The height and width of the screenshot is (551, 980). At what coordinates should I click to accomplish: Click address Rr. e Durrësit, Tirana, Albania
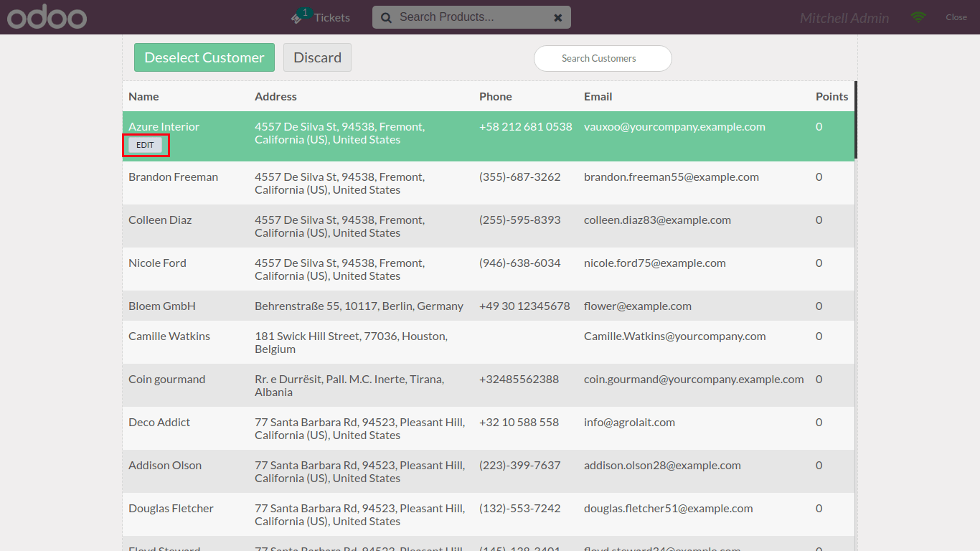(349, 385)
